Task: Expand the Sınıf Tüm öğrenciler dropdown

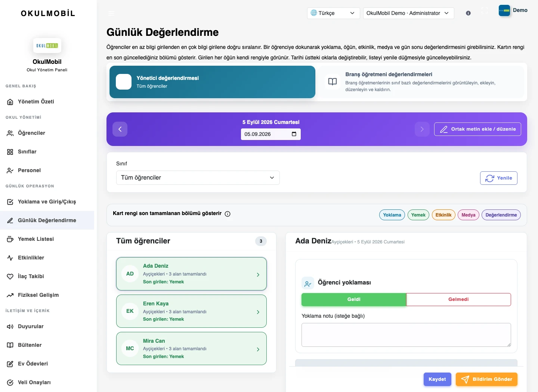Action: (198, 178)
